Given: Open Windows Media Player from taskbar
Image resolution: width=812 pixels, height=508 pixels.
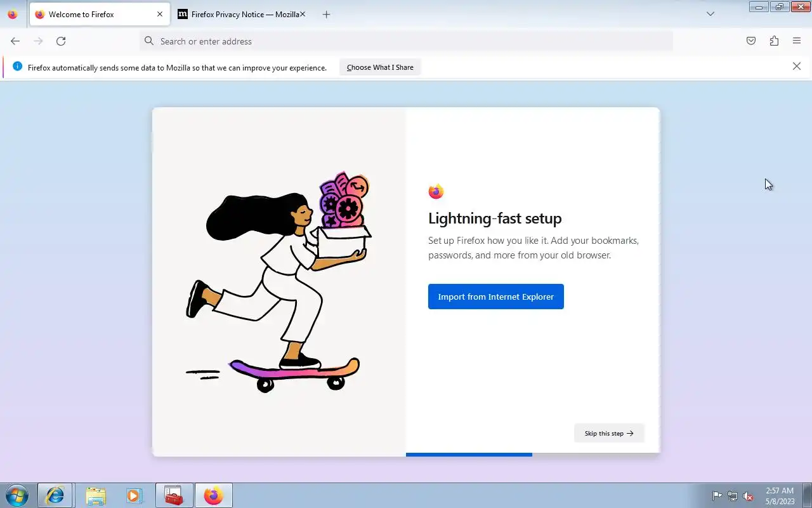Looking at the screenshot, I should [x=134, y=495].
